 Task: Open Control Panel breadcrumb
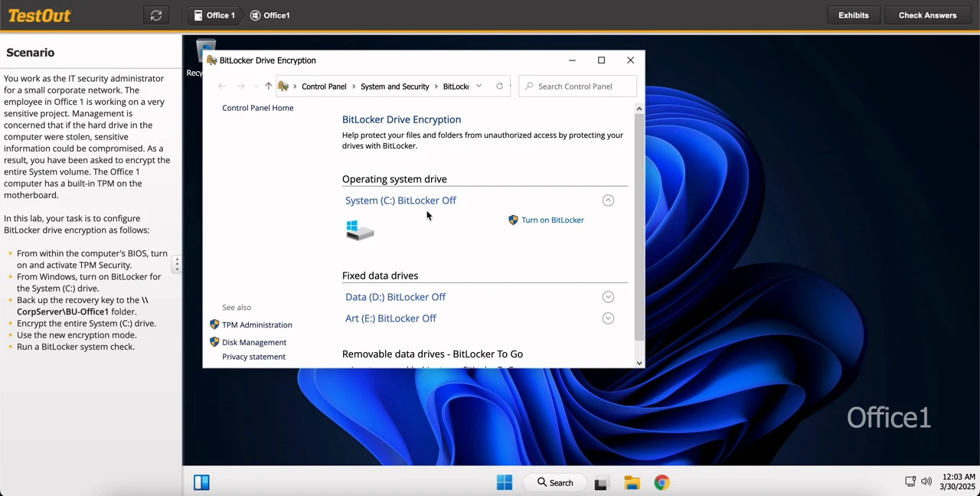pyautogui.click(x=324, y=86)
